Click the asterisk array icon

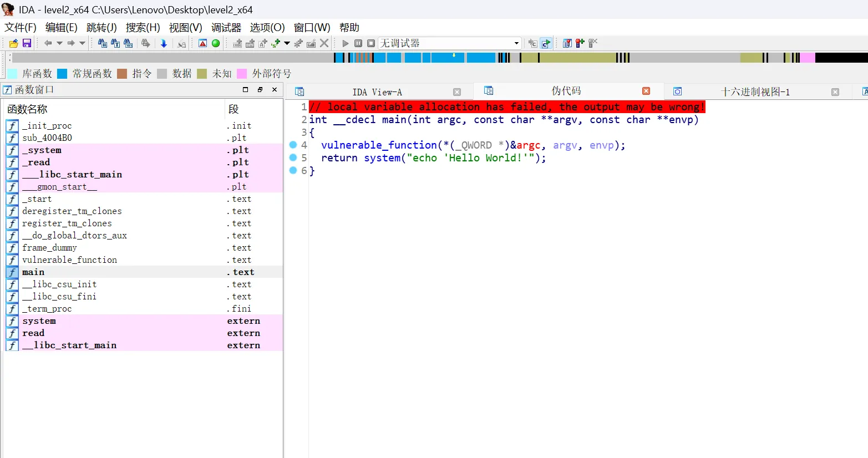coord(298,43)
